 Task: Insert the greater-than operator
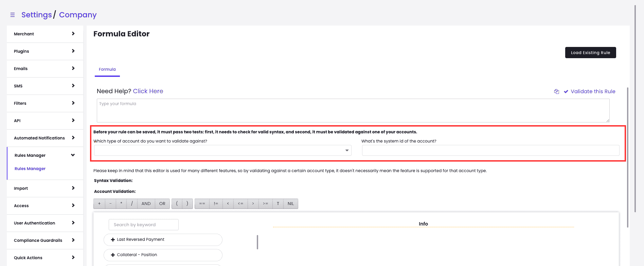coord(253,204)
